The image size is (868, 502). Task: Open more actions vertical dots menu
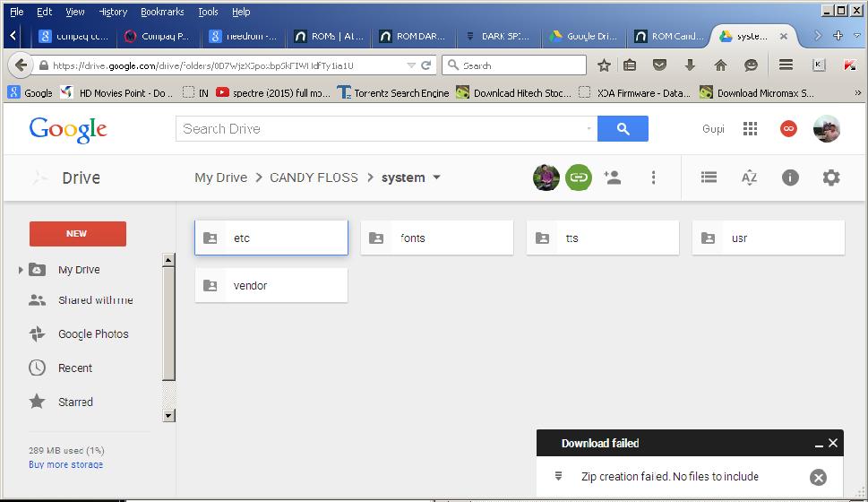click(654, 177)
